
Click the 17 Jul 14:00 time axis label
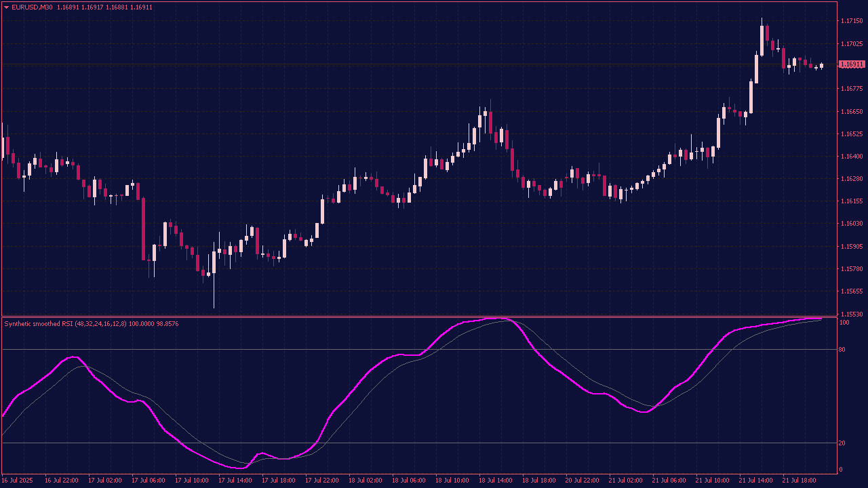point(235,481)
